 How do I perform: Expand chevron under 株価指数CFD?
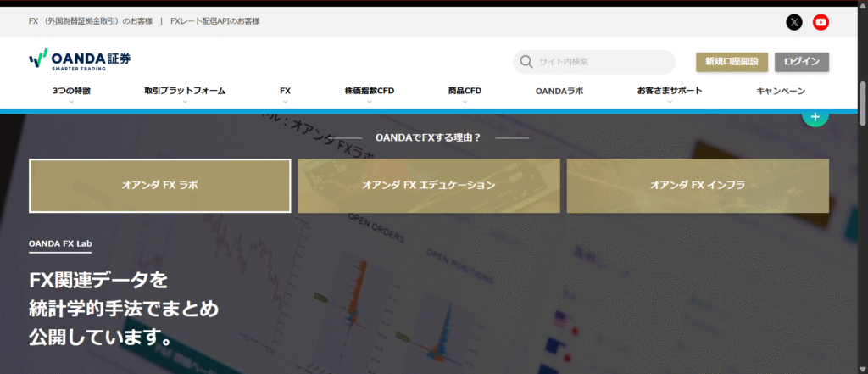pos(370,102)
